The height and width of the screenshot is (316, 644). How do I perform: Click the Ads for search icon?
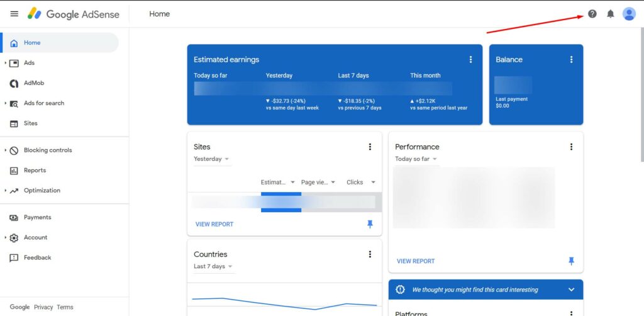pyautogui.click(x=14, y=104)
